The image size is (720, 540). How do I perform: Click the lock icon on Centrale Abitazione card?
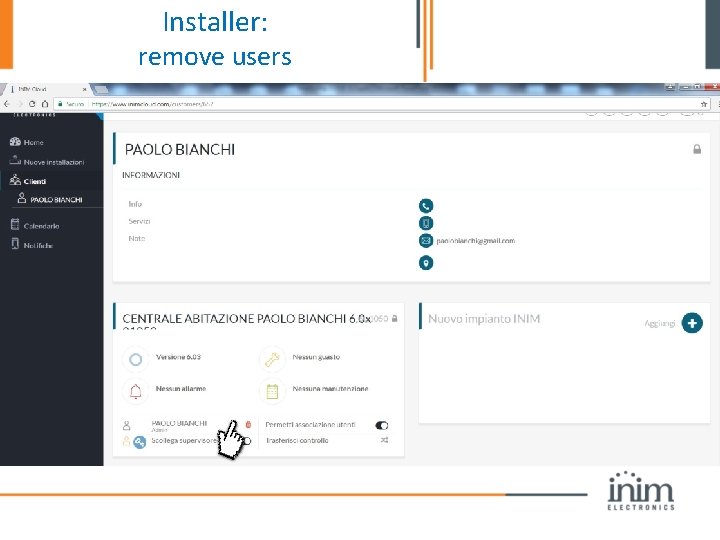tap(394, 318)
